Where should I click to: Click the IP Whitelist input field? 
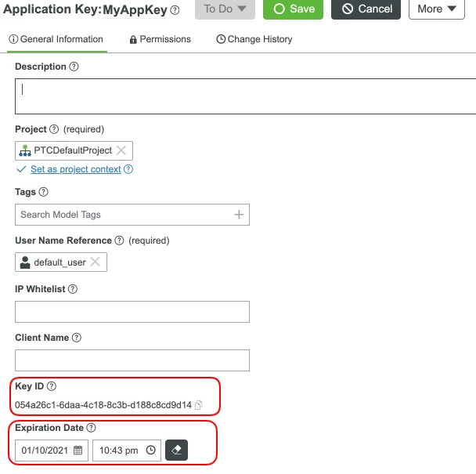pyautogui.click(x=132, y=312)
